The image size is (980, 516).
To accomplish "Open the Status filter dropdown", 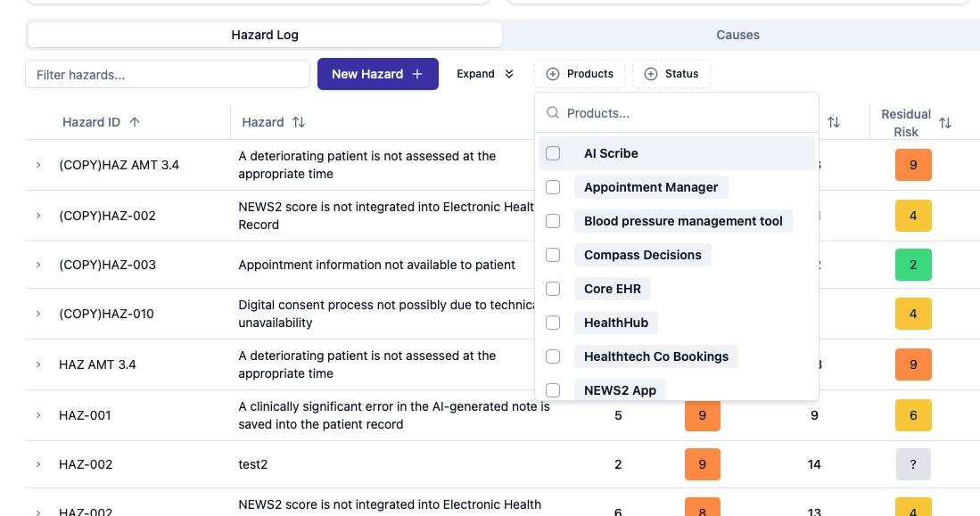I will [671, 74].
